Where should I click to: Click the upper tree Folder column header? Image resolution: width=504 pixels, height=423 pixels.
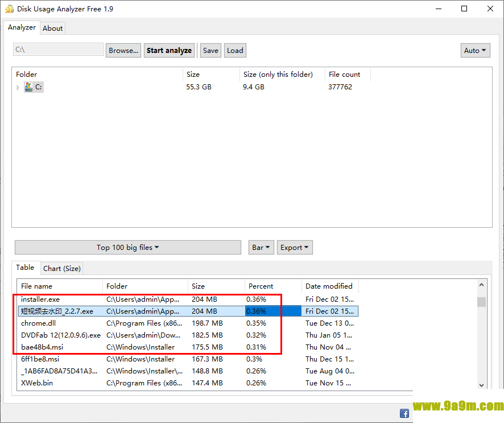(97, 75)
